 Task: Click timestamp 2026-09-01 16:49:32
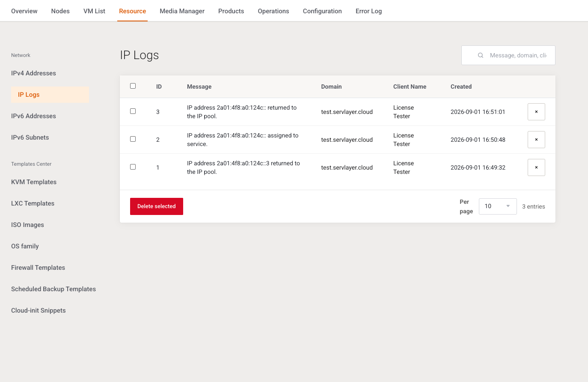[x=478, y=167]
